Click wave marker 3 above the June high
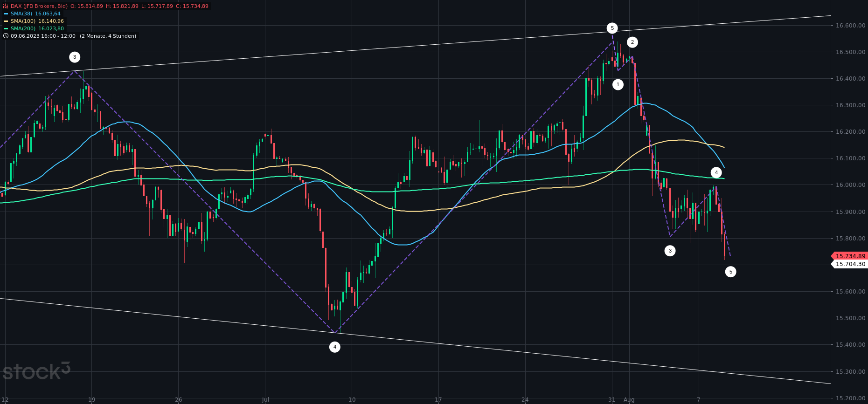Image resolution: width=868 pixels, height=404 pixels. click(75, 57)
